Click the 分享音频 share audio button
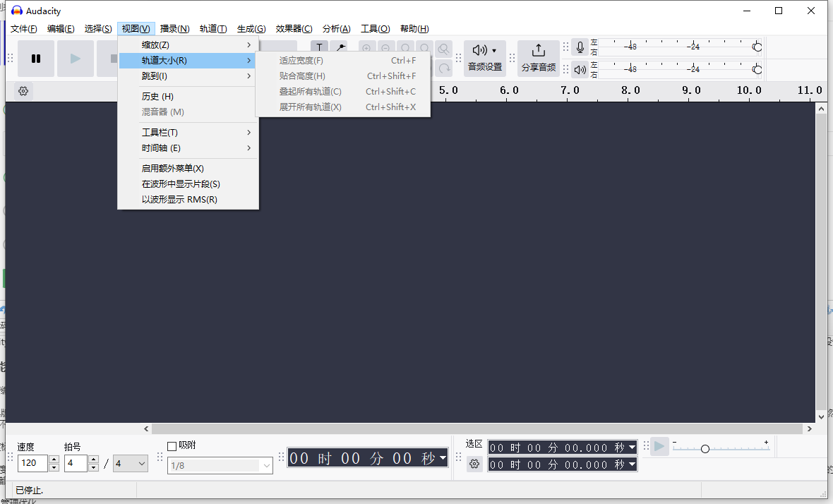Screen dimensions: 833x504 [x=538, y=57]
